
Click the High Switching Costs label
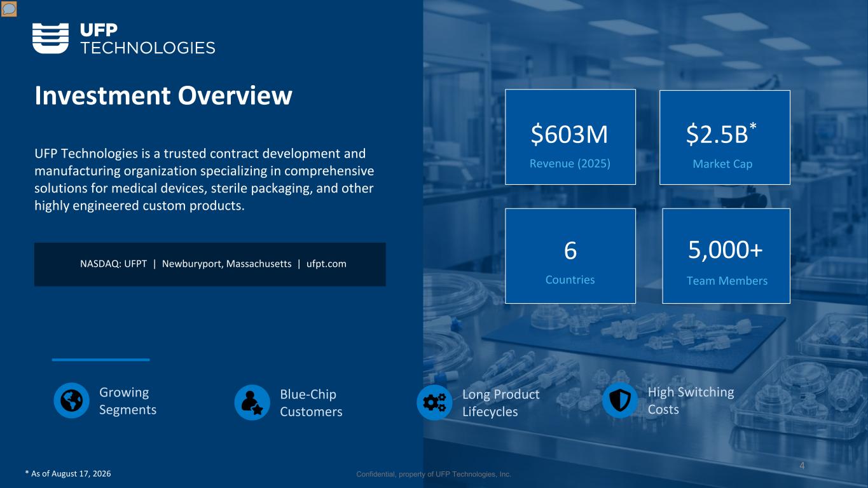coord(691,400)
